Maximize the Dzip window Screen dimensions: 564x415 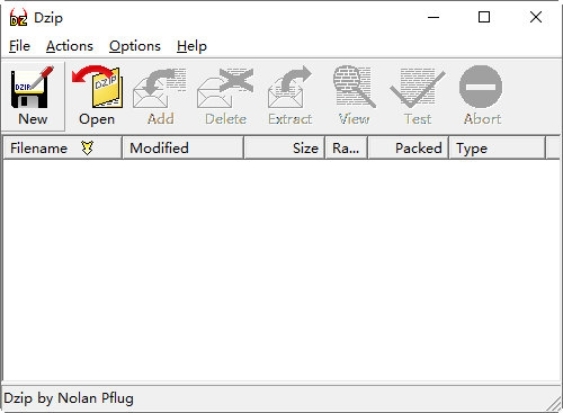click(x=484, y=17)
